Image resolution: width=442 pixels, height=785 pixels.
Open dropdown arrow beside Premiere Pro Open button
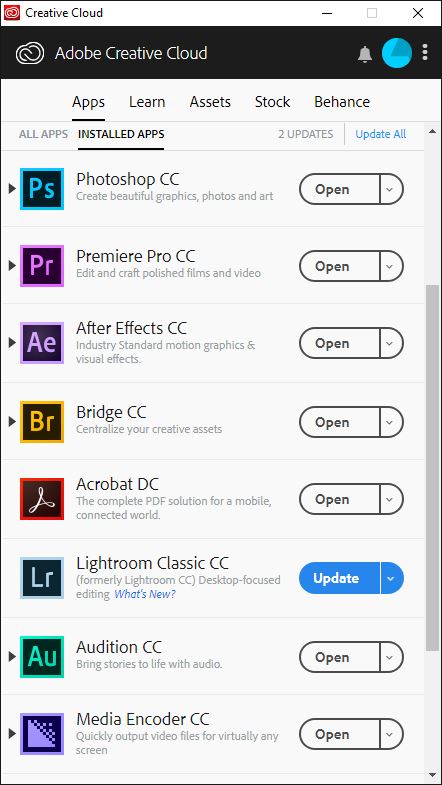[391, 266]
